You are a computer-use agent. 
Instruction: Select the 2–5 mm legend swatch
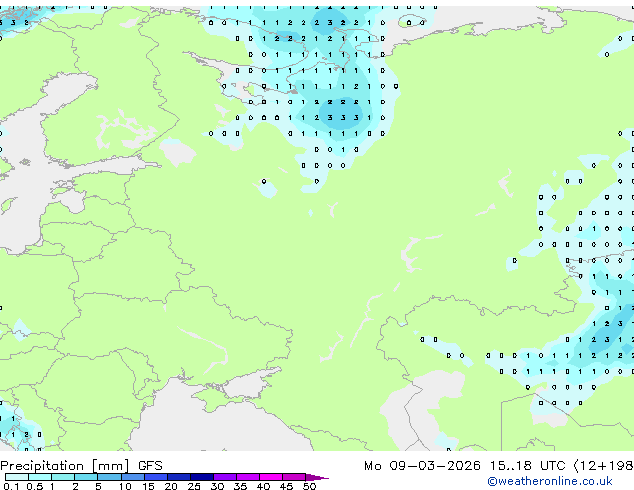[x=86, y=477]
